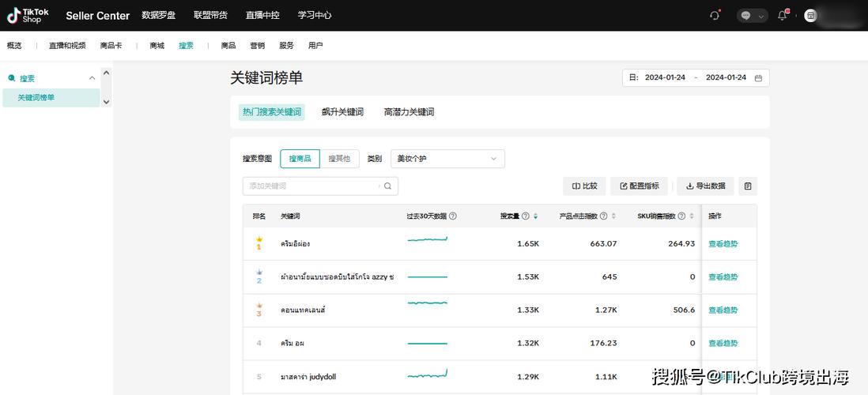868x395 pixels.
Task: Click the 1.65K search volume cell
Action: (x=528, y=244)
